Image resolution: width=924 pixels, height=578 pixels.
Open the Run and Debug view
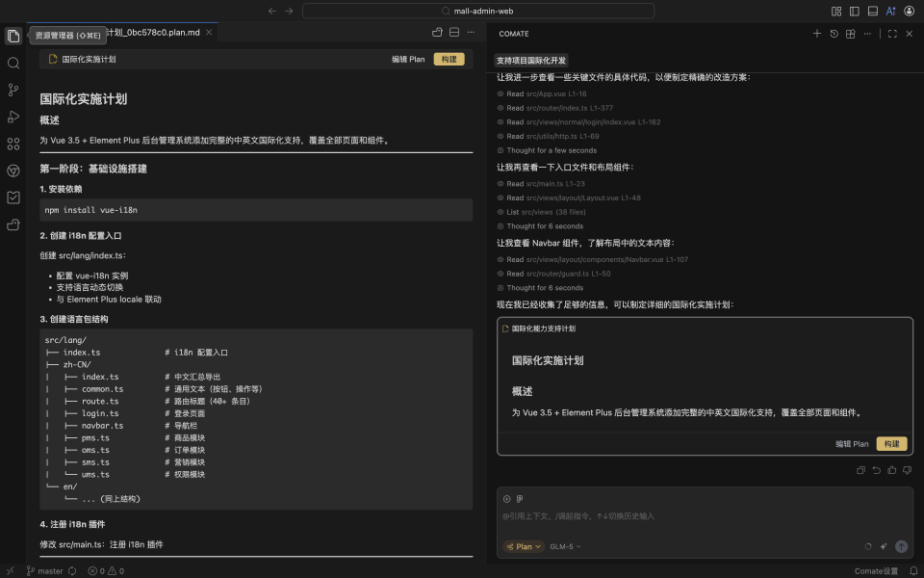pyautogui.click(x=13, y=117)
